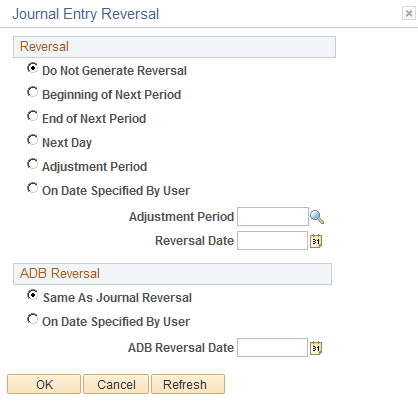
Task: Open the Adjustment Period lookup magnifier
Action: click(317, 217)
